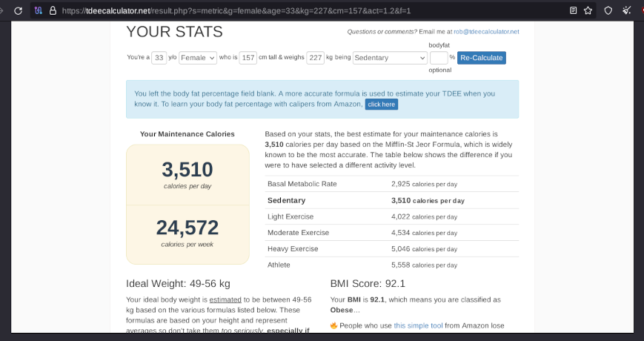Bookmark this page with the star icon
The height and width of the screenshot is (341, 644).
point(588,10)
